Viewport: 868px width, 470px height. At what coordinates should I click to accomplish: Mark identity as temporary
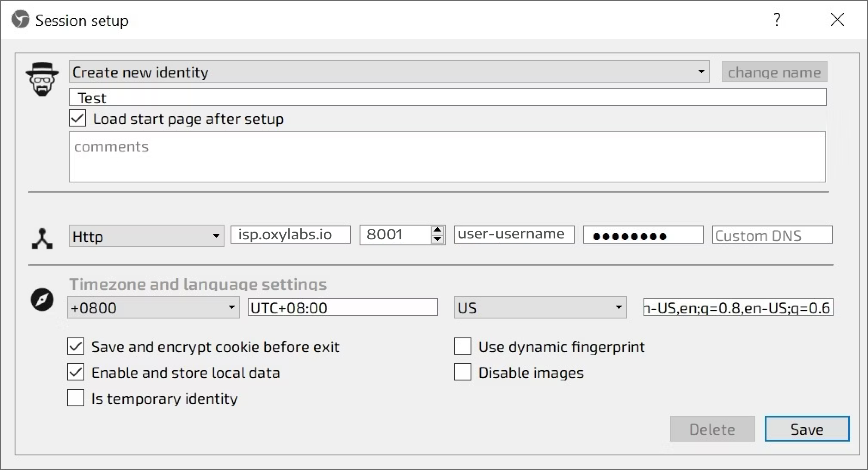76,398
